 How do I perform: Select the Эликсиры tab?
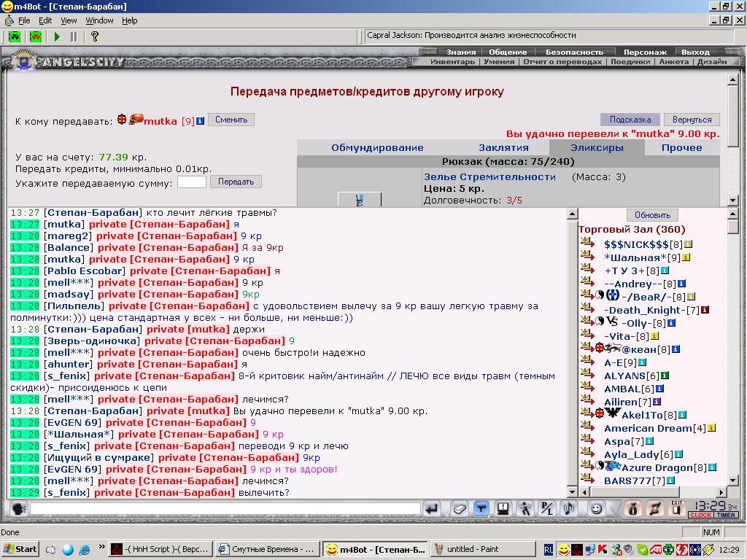597,147
